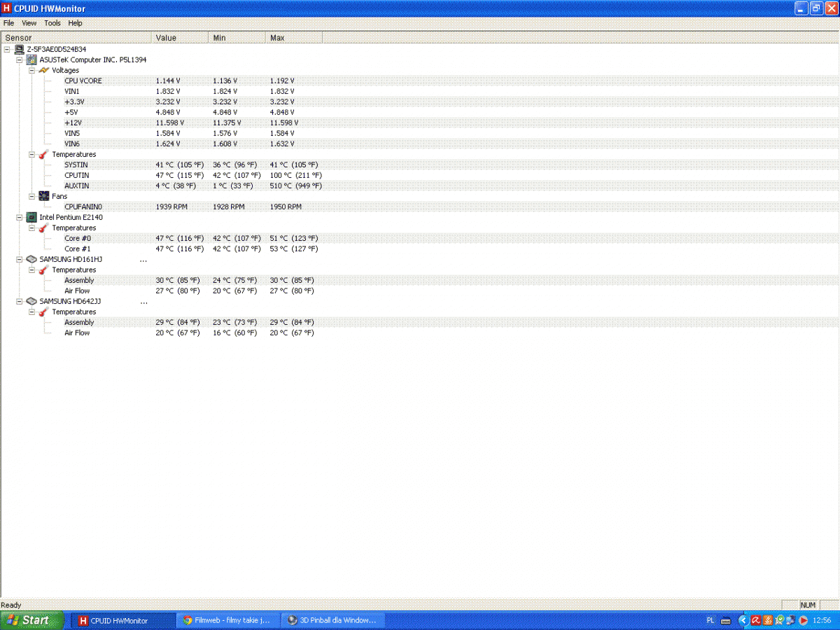Click the CPUTIN max value 100 °C
The height and width of the screenshot is (630, 840).
[x=296, y=175]
